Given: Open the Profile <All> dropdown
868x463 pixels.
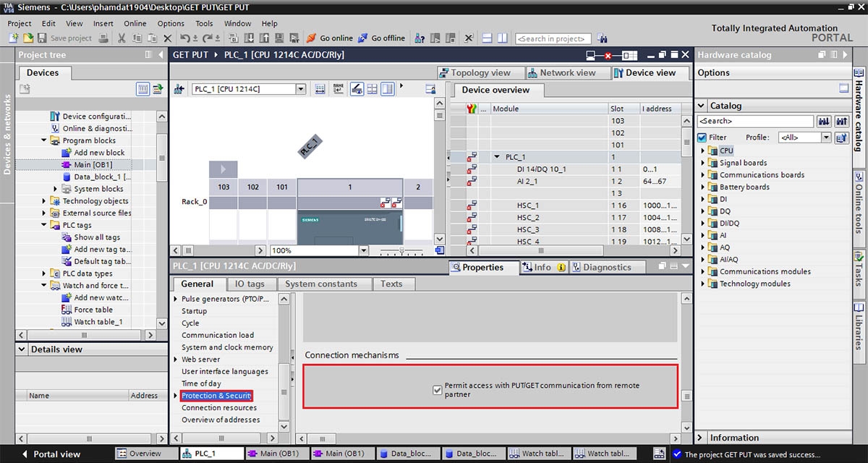Looking at the screenshot, I should (x=826, y=137).
